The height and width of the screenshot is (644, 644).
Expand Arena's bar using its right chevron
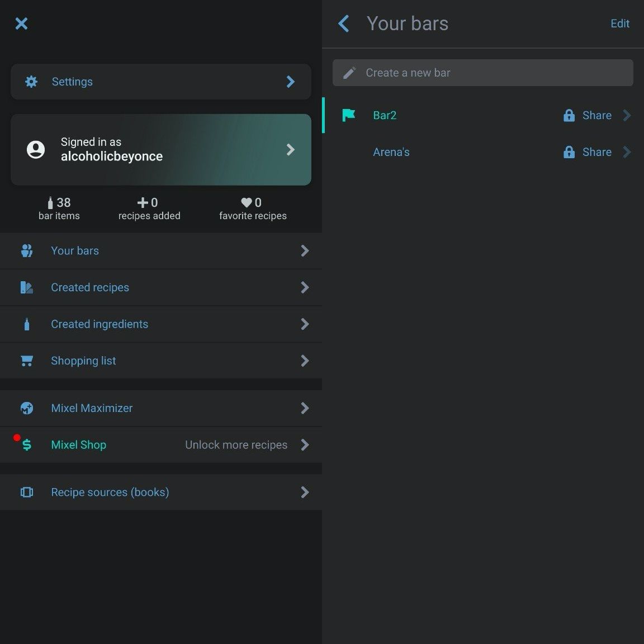tap(627, 152)
